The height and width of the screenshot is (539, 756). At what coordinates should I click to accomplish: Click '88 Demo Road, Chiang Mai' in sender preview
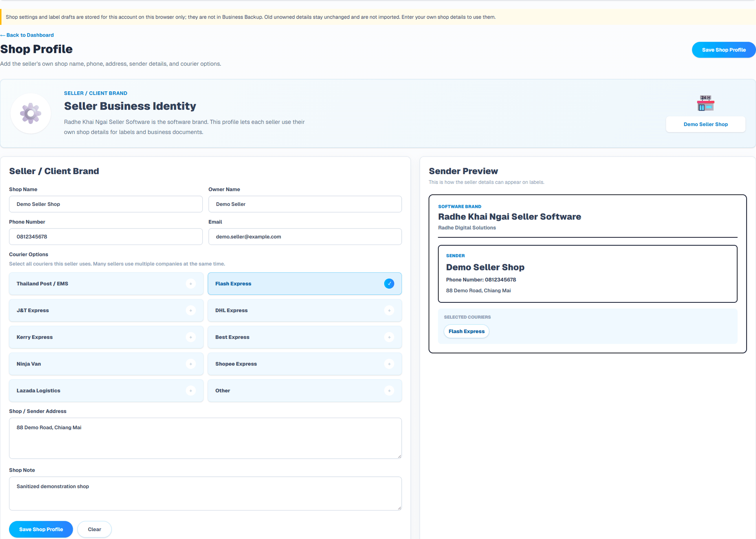pos(478,291)
